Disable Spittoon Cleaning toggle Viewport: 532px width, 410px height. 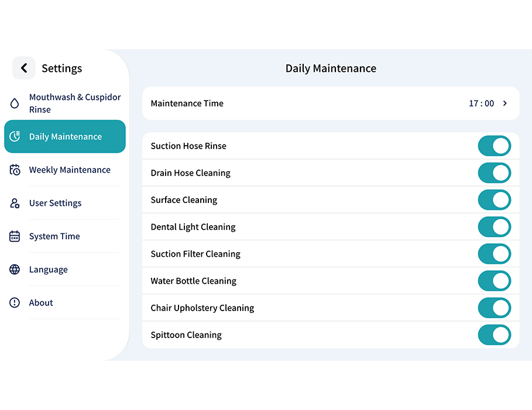tap(494, 335)
